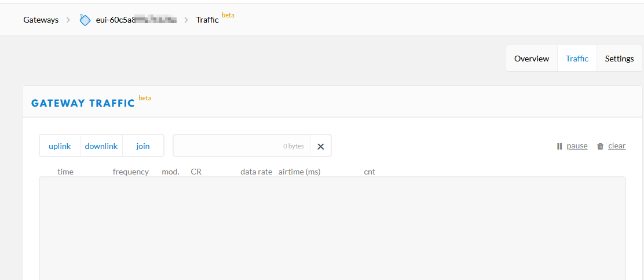Toggle the downlink traffic filter
This screenshot has width=644, height=280.
(101, 146)
